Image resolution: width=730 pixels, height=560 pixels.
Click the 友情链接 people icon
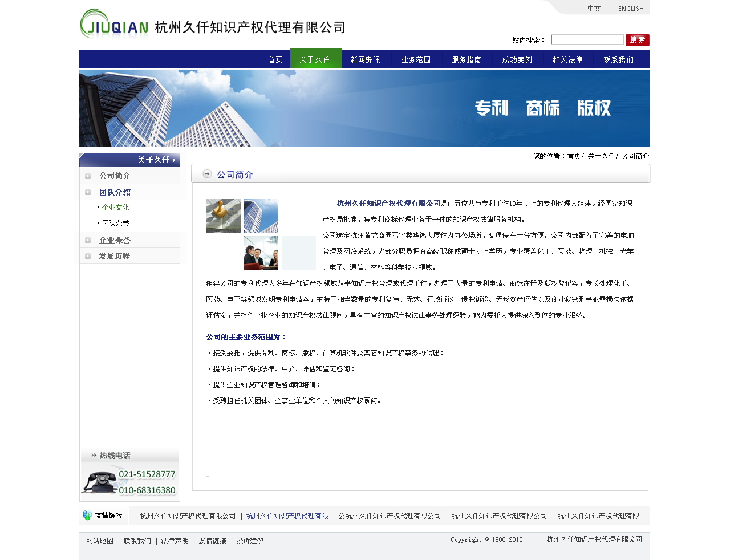tap(87, 516)
